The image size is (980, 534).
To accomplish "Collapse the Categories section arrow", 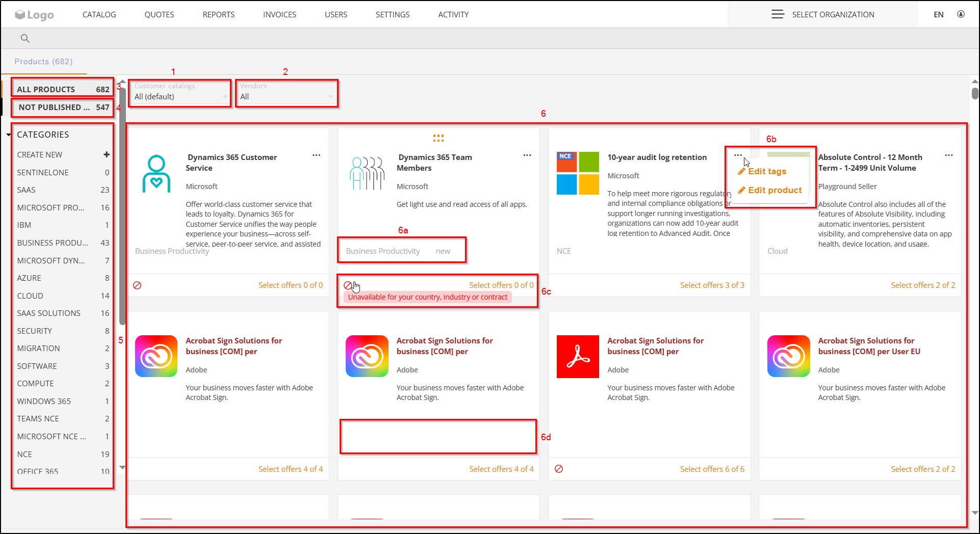I will tap(9, 135).
